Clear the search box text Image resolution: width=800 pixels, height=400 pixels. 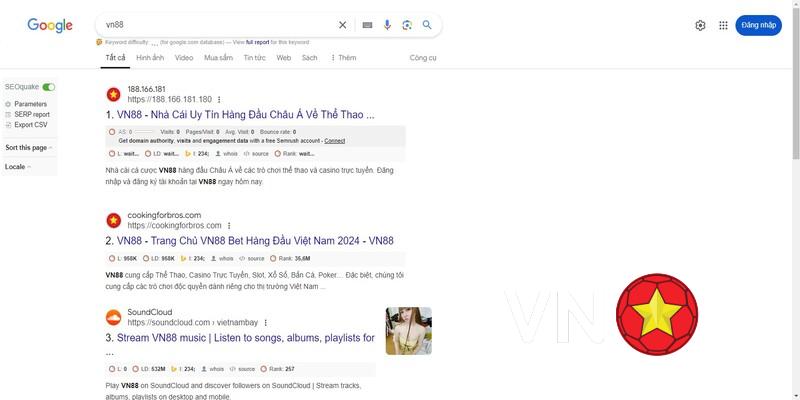[x=342, y=25]
